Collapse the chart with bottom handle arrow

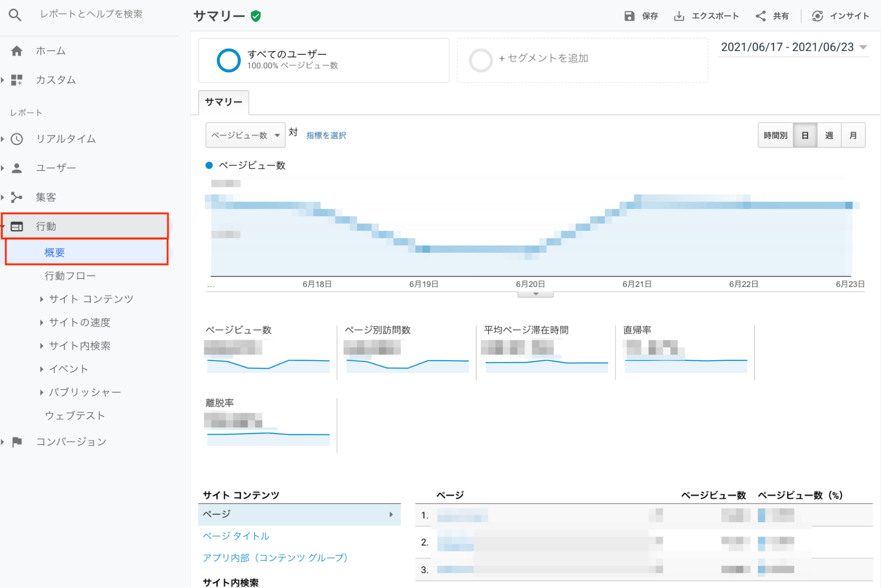[535, 295]
